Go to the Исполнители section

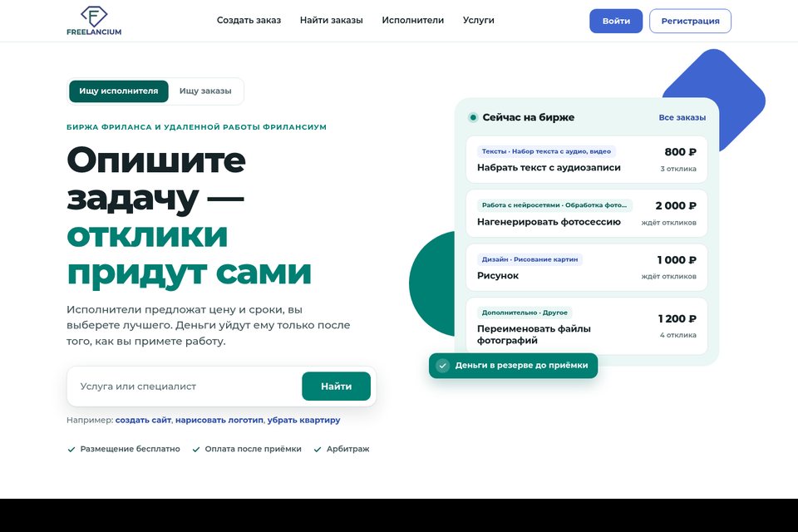413,20
